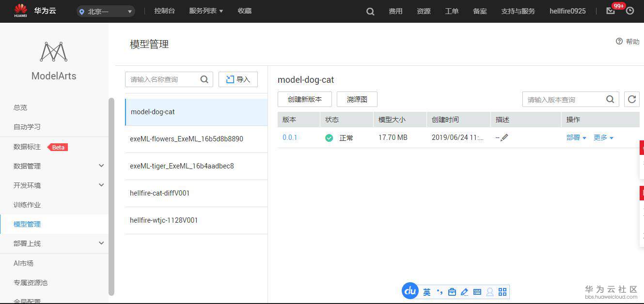Go to 控制台 in top navigation

164,11
